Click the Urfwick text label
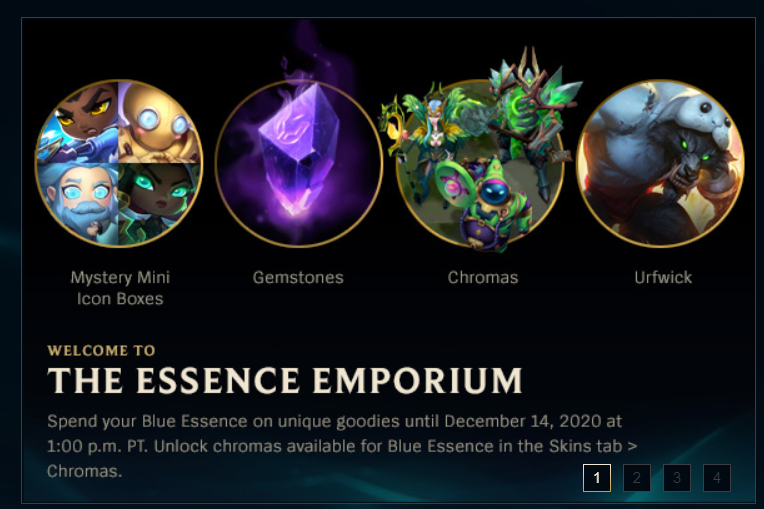Screen dimensions: 764x509 tap(663, 277)
